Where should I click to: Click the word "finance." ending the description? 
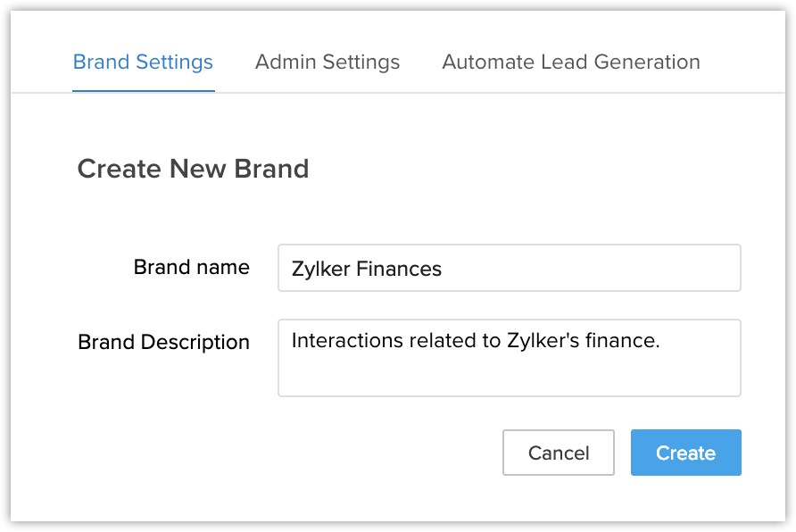pos(623,340)
